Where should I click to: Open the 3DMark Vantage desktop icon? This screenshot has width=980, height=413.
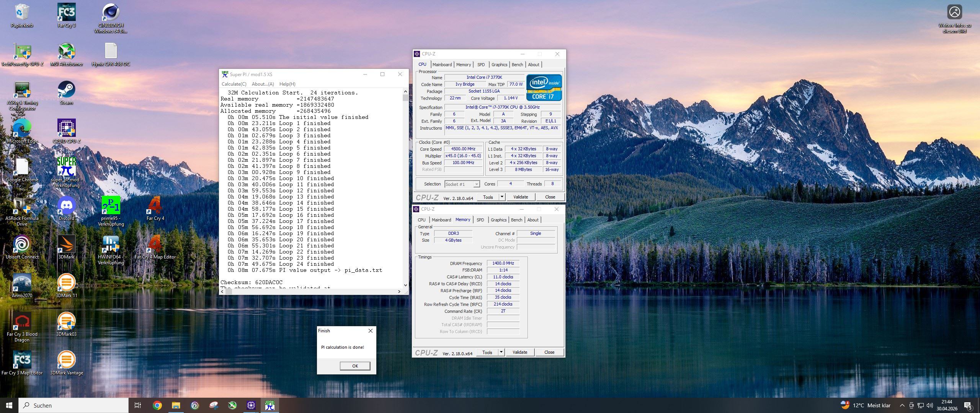point(66,363)
